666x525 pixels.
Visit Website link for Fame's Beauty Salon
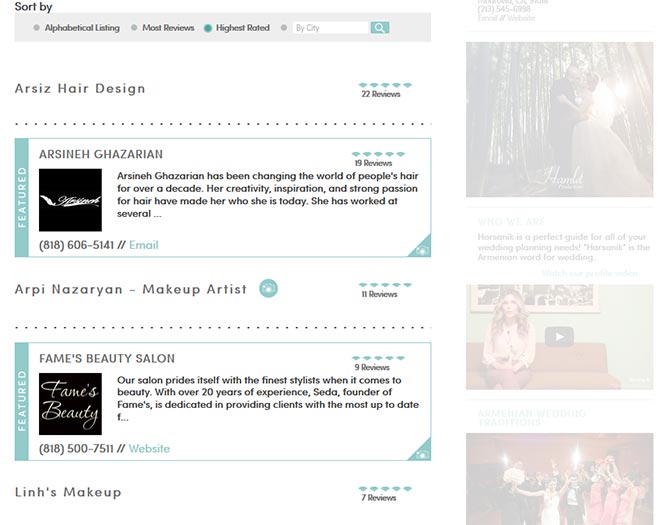149,449
